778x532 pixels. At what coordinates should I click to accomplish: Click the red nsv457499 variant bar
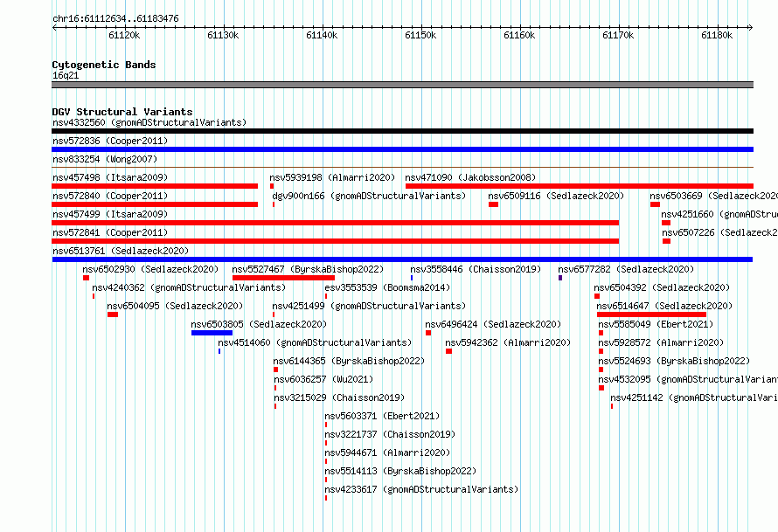[336, 223]
